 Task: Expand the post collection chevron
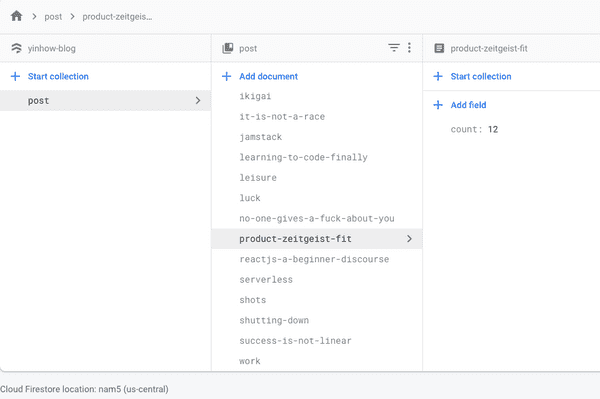click(x=198, y=101)
